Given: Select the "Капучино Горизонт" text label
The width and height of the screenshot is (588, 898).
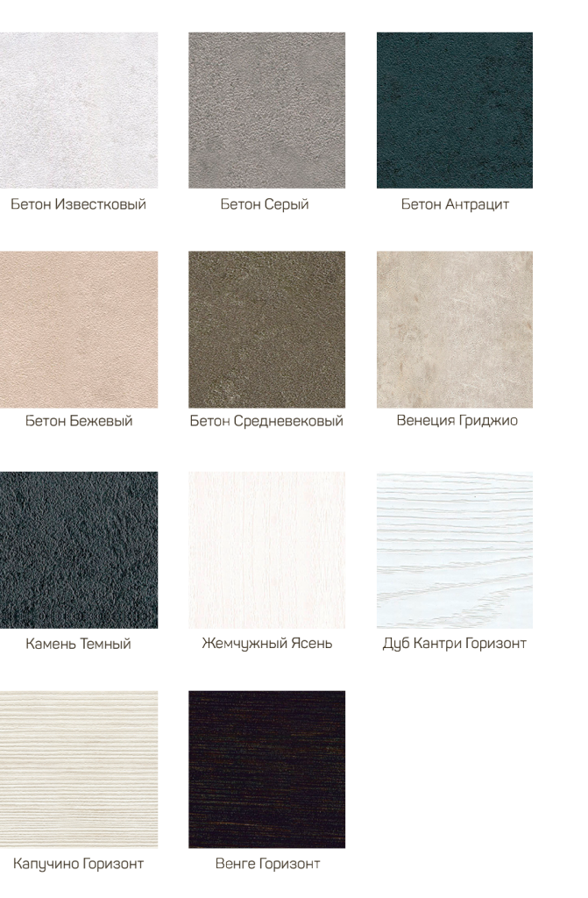Looking at the screenshot, I should (x=78, y=864).
